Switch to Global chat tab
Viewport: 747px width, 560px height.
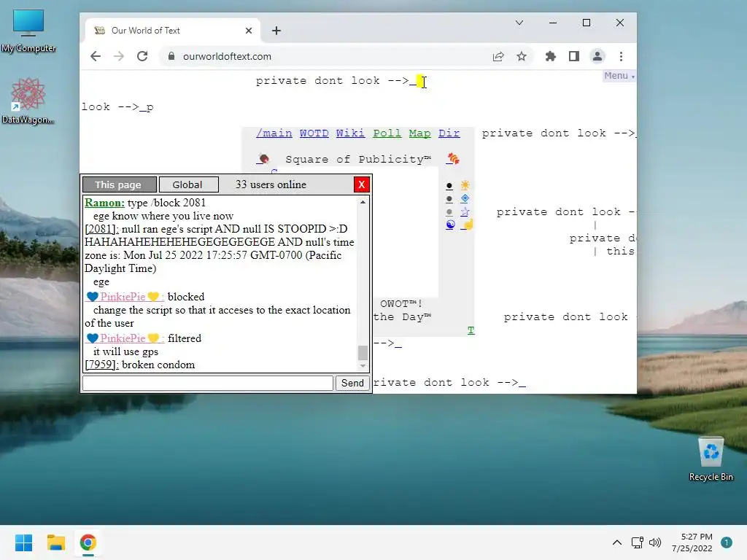click(x=188, y=184)
